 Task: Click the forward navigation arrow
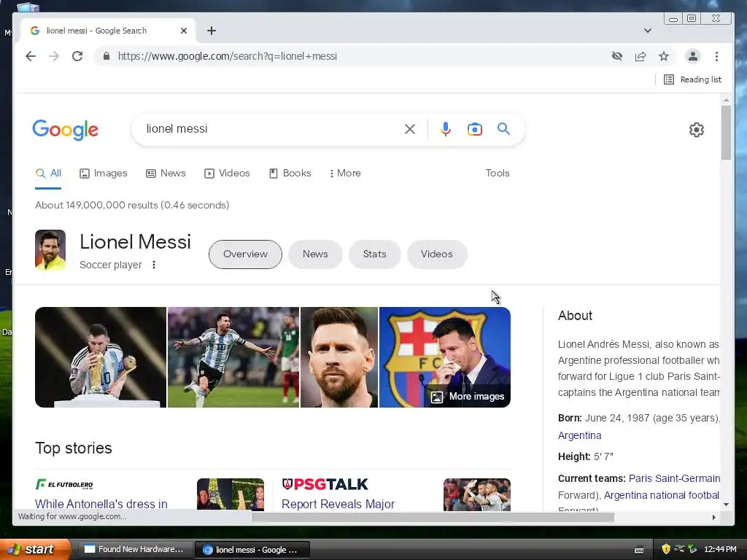coord(54,56)
